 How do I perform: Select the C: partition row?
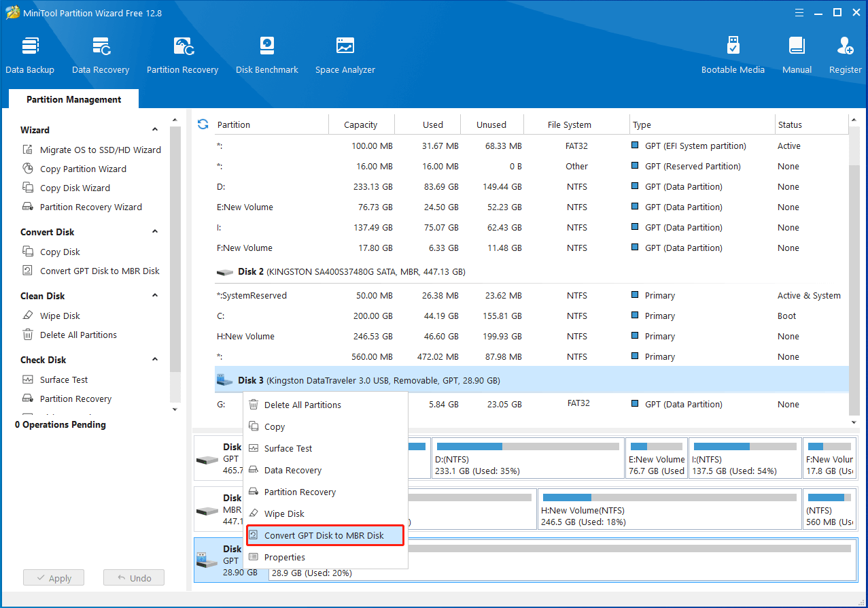coord(532,316)
